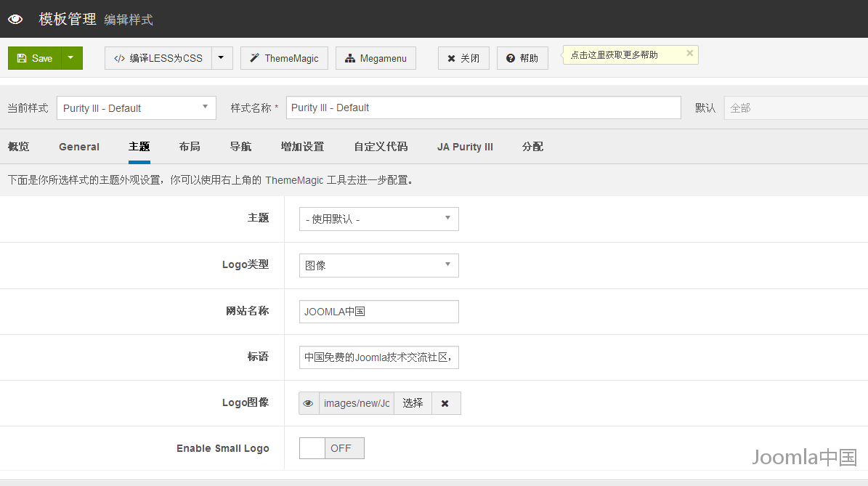Image resolution: width=868 pixels, height=486 pixels.
Task: Click the floppy disk icon on Save
Action: tap(22, 58)
